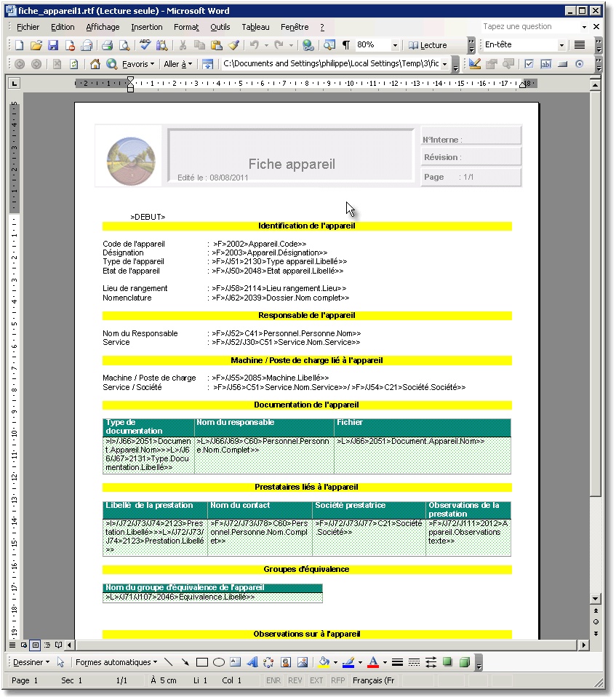Screen dimensions: 616x700
Task: Insert a command button control
Action: (x=562, y=64)
